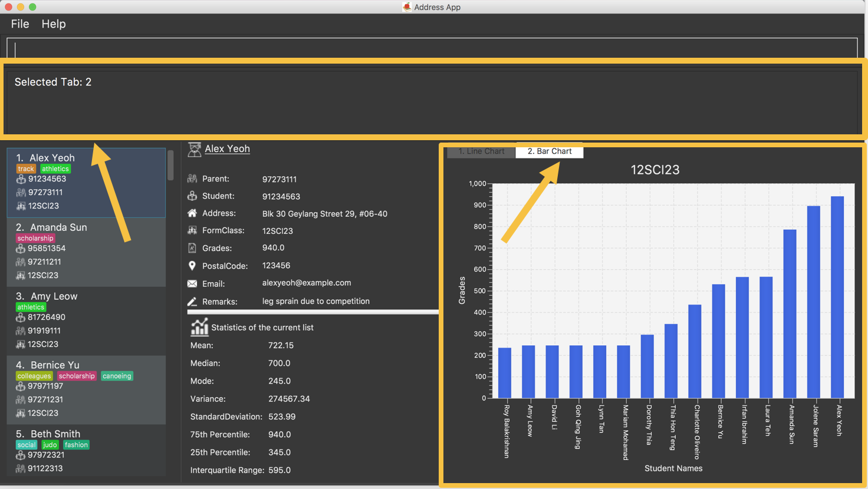
Task: Click the PostalCode location pin icon
Action: point(192,266)
